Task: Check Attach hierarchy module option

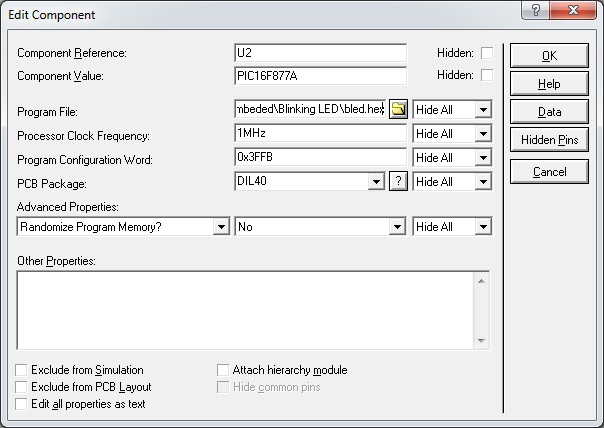Action: (224, 370)
